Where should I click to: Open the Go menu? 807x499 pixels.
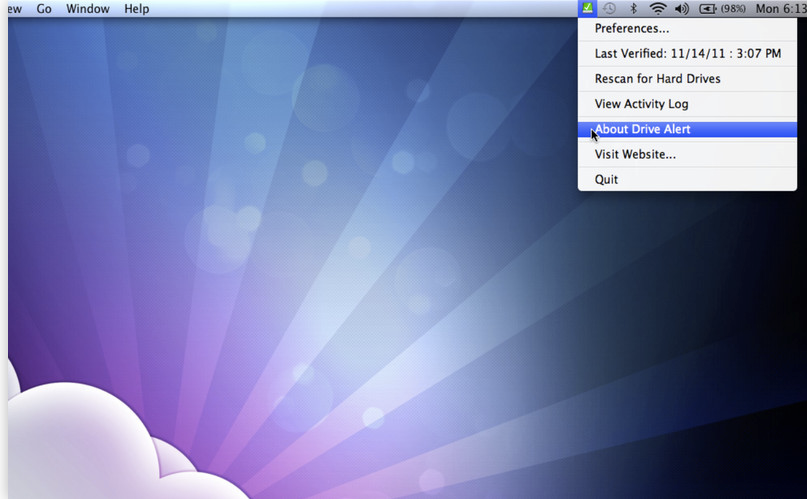tap(44, 9)
